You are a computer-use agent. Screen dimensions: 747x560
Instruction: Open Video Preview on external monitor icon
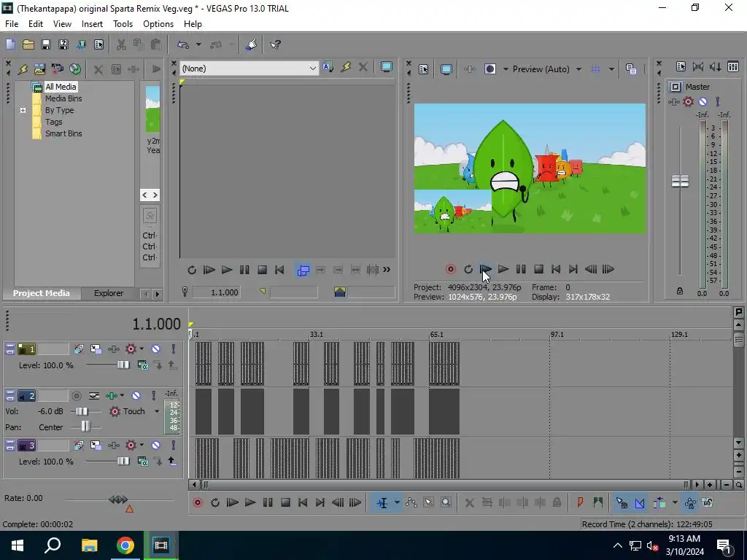click(x=446, y=69)
